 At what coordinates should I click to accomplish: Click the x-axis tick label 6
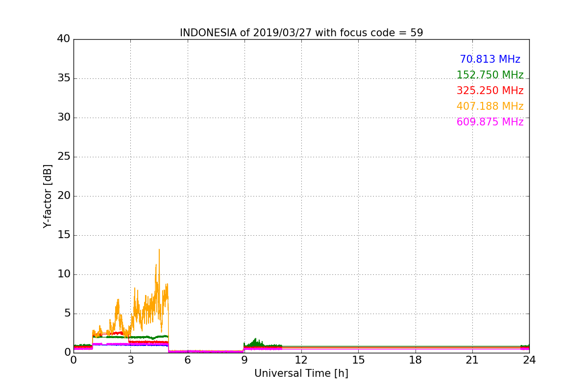pyautogui.click(x=188, y=360)
